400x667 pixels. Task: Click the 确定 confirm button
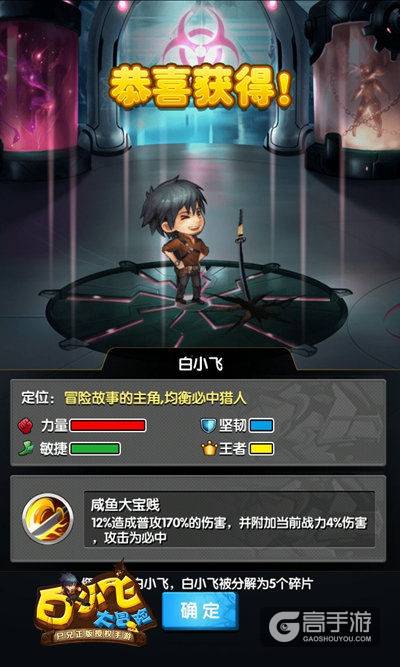pos(200,610)
